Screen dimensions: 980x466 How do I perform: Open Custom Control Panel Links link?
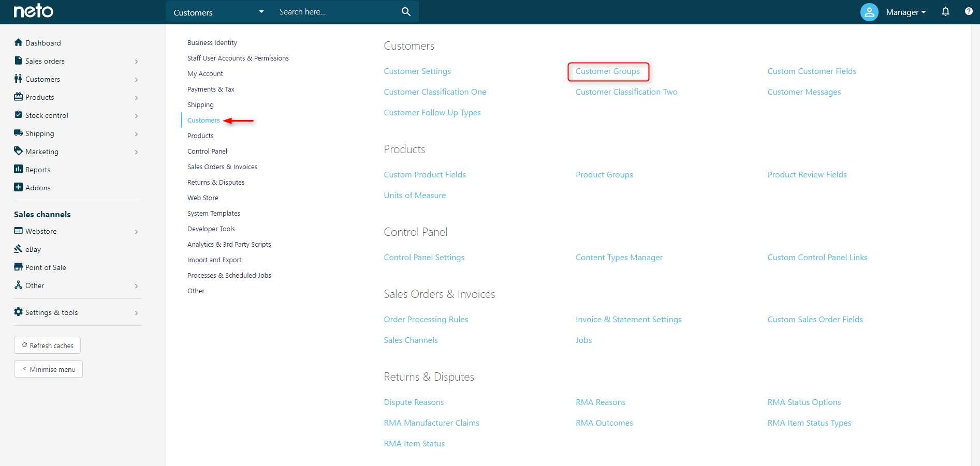[x=817, y=258]
